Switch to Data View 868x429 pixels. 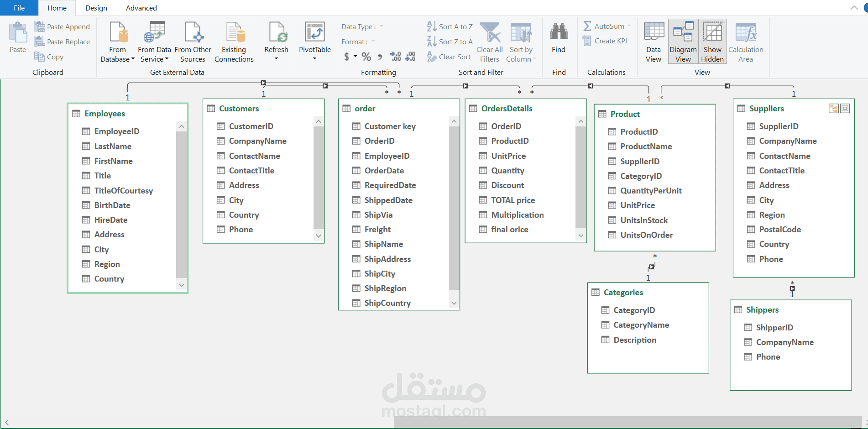653,41
